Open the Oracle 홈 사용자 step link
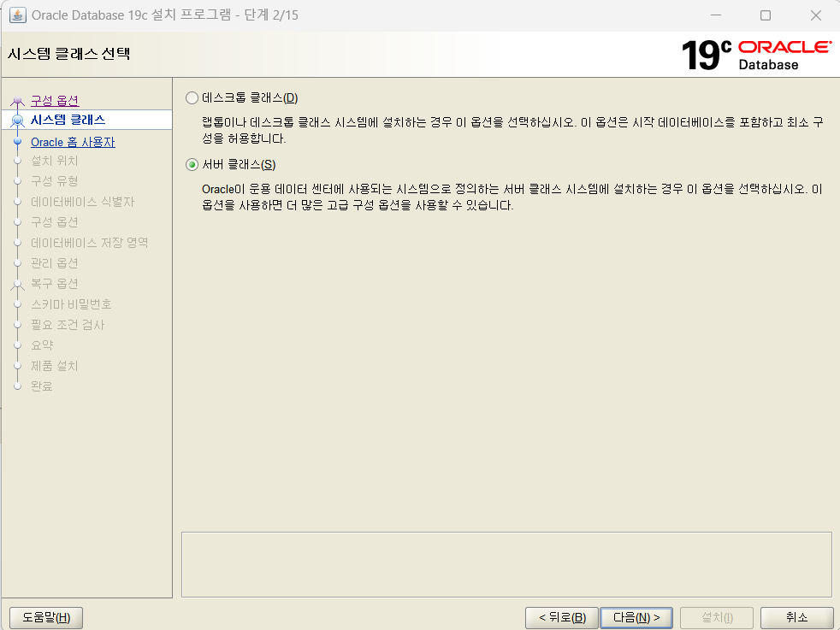840x630 pixels. 73,142
